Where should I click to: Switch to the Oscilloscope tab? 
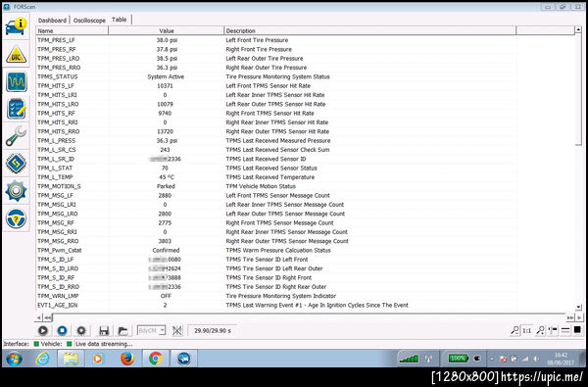89,21
